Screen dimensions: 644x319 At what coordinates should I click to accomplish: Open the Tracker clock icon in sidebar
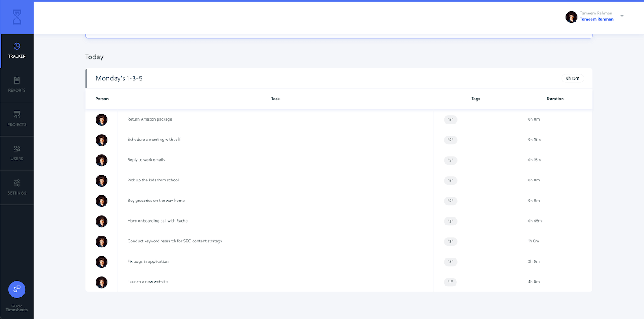tap(17, 46)
